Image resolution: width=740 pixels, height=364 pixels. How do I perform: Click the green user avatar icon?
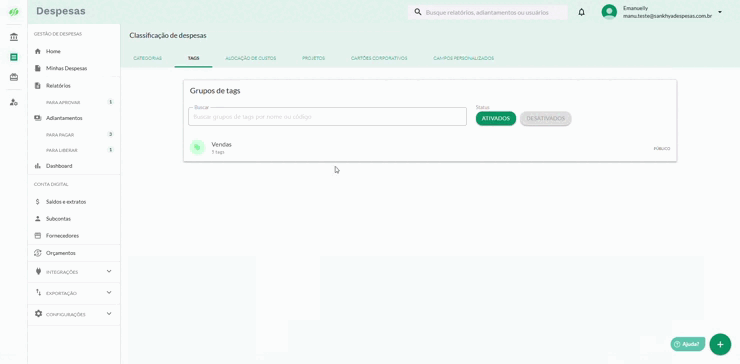click(x=609, y=12)
